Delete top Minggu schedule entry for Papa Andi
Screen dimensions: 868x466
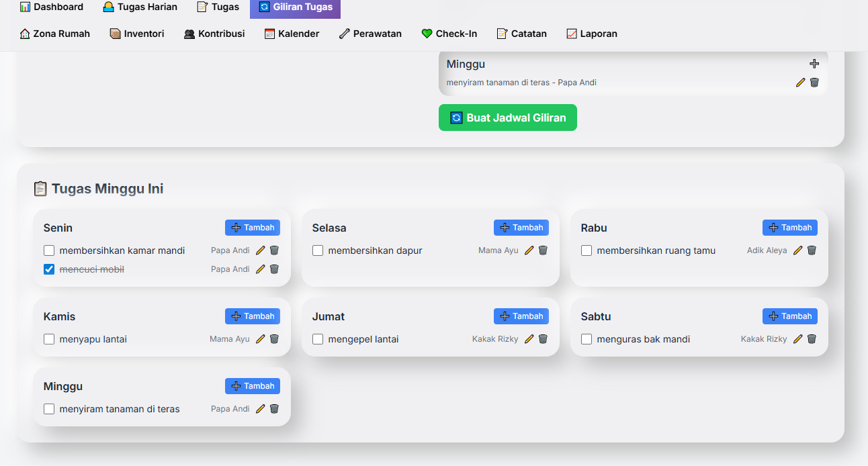tap(814, 83)
